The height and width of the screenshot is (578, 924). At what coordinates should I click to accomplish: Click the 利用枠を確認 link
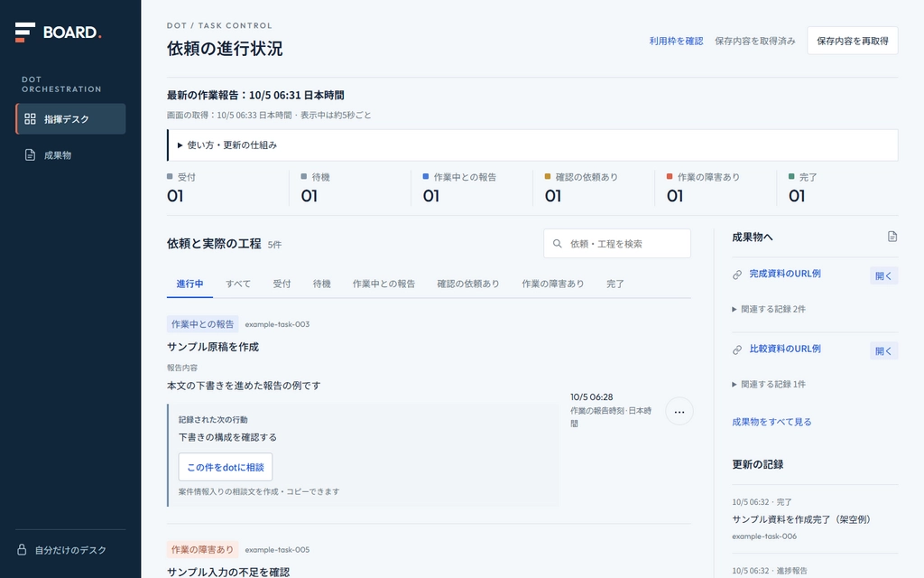[676, 41]
